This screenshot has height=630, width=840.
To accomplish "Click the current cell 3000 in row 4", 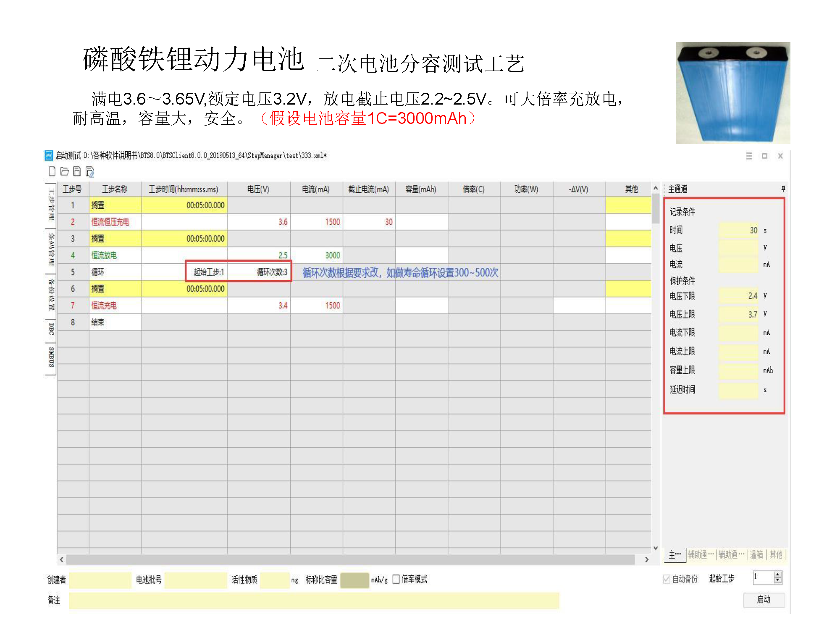I will click(x=317, y=255).
